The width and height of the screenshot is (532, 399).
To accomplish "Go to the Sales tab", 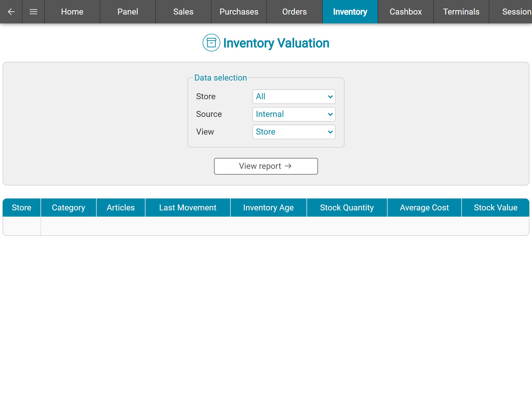I will [183, 12].
